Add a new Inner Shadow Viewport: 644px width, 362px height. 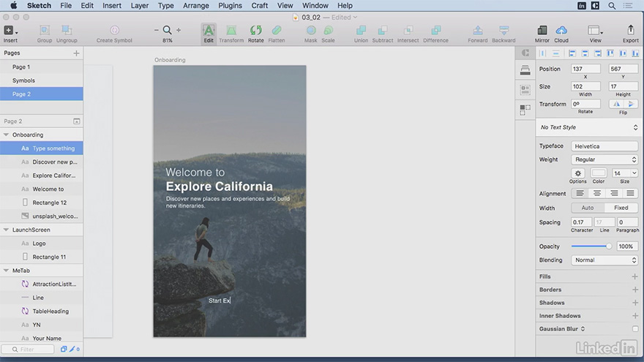(x=635, y=316)
